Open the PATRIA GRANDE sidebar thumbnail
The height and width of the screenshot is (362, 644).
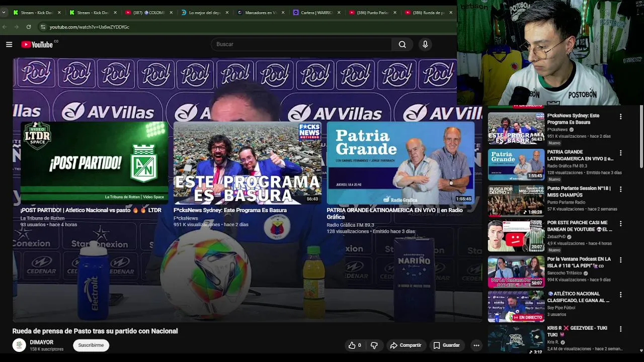516,164
